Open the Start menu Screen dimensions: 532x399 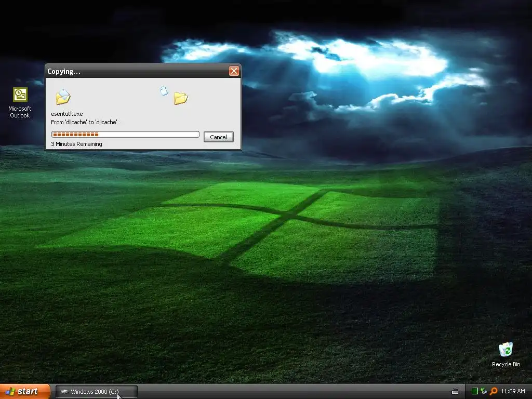[x=25, y=392]
